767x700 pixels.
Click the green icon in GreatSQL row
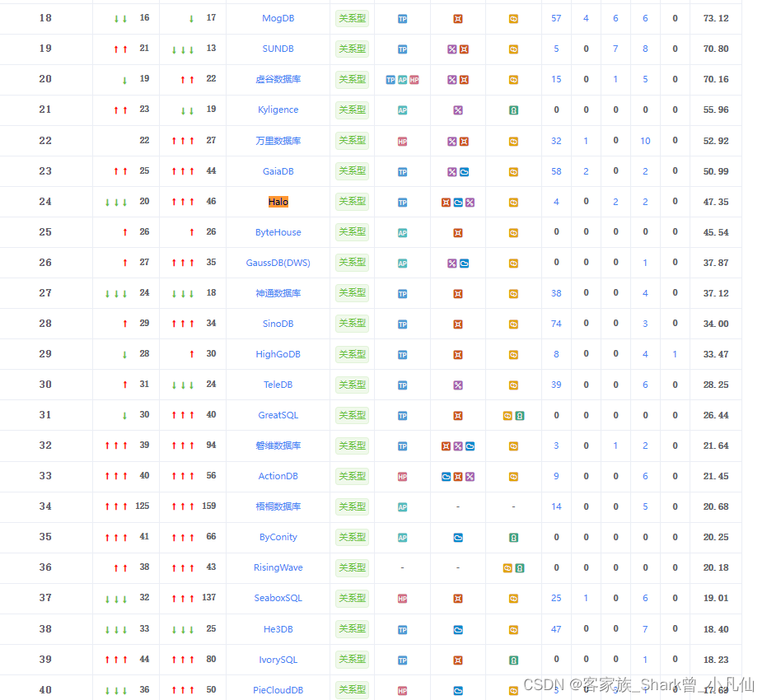point(520,416)
